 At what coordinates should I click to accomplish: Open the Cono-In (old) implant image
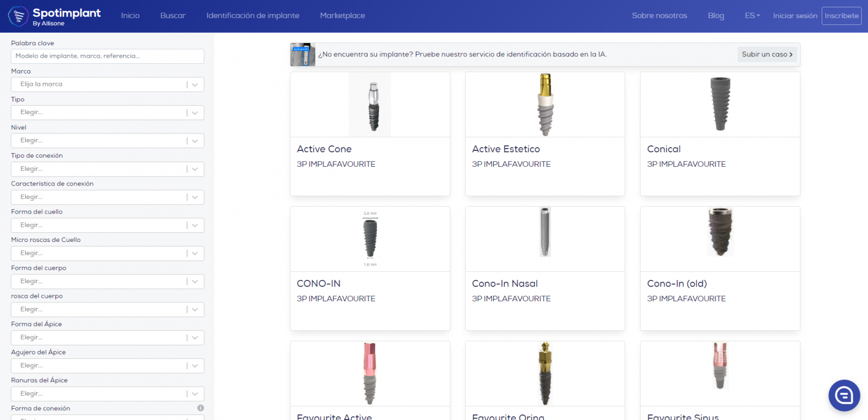(720, 232)
